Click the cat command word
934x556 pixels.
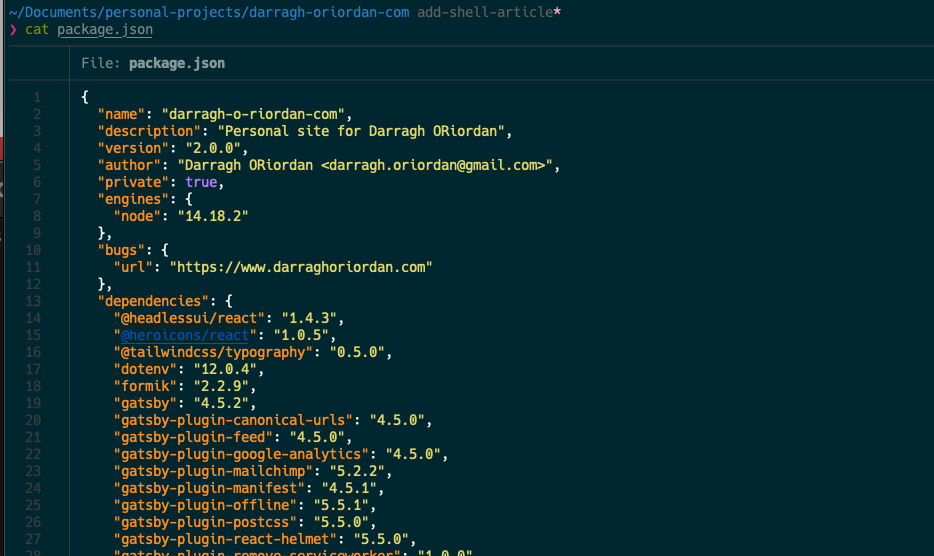pyautogui.click(x=37, y=30)
